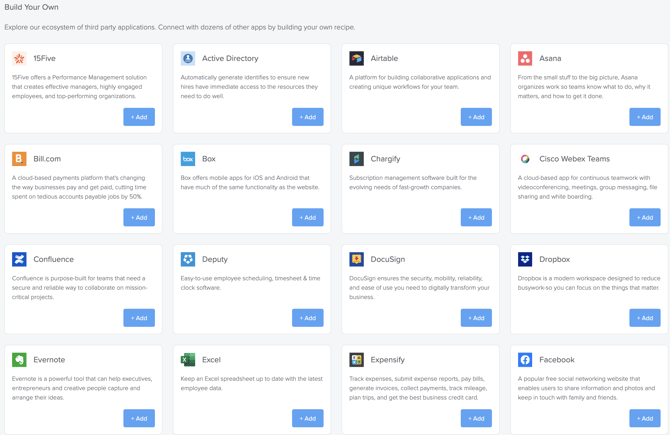Click the Evernote elephant icon
The width and height of the screenshot is (670, 435).
[x=19, y=359]
